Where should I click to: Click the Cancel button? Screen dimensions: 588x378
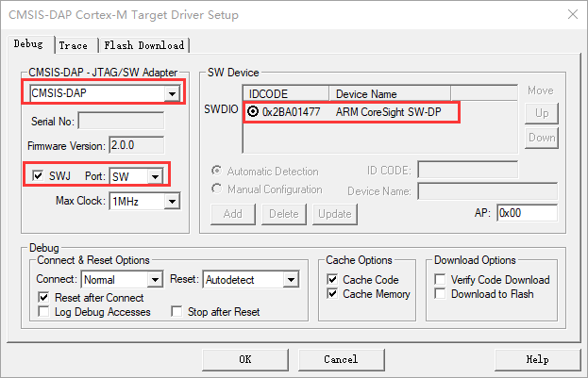(x=341, y=359)
